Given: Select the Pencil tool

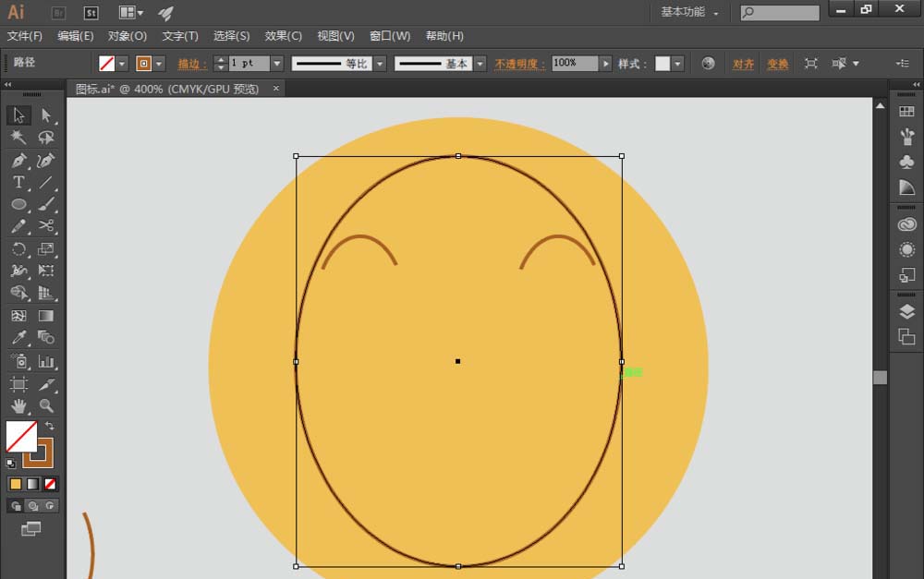Looking at the screenshot, I should 18,226.
